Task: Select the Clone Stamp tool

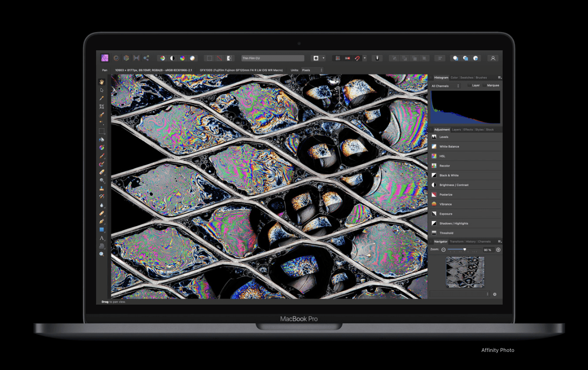Action: click(x=101, y=188)
